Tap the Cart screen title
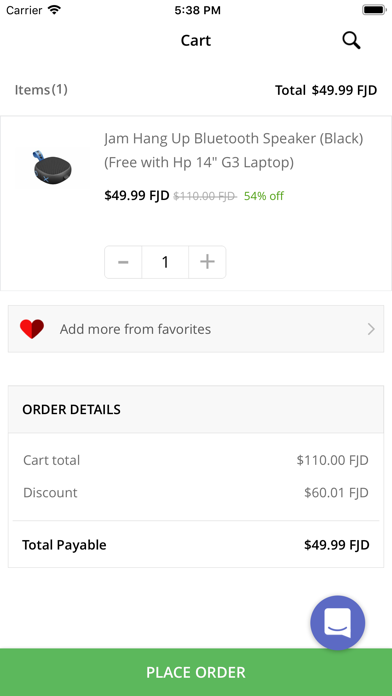Viewport: 392px width, 696px height. [196, 41]
